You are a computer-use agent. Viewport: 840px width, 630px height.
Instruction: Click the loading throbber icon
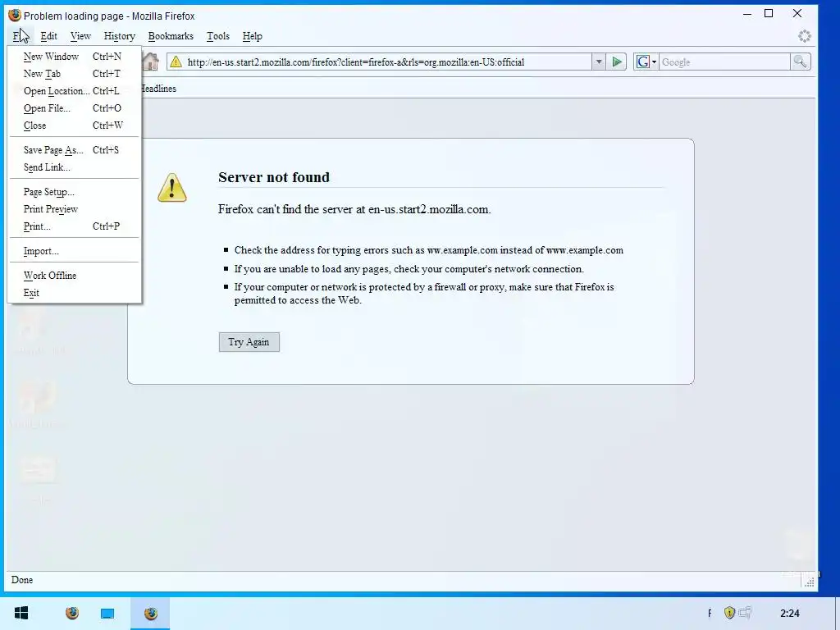[x=804, y=36]
